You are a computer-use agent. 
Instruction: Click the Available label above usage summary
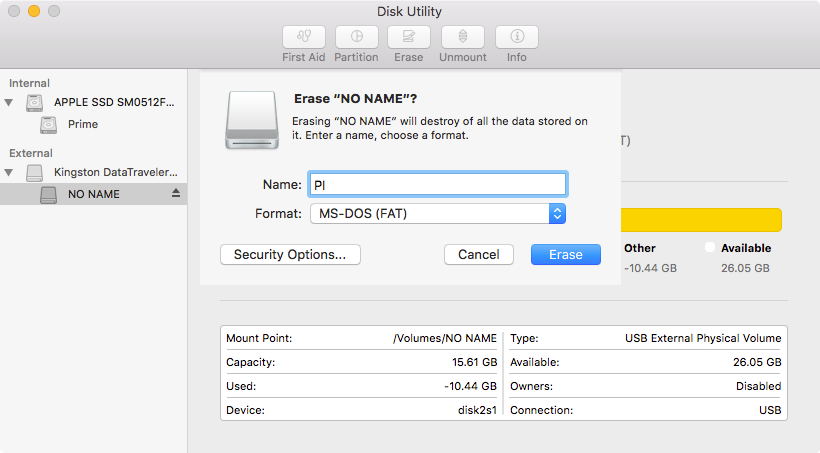[746, 248]
